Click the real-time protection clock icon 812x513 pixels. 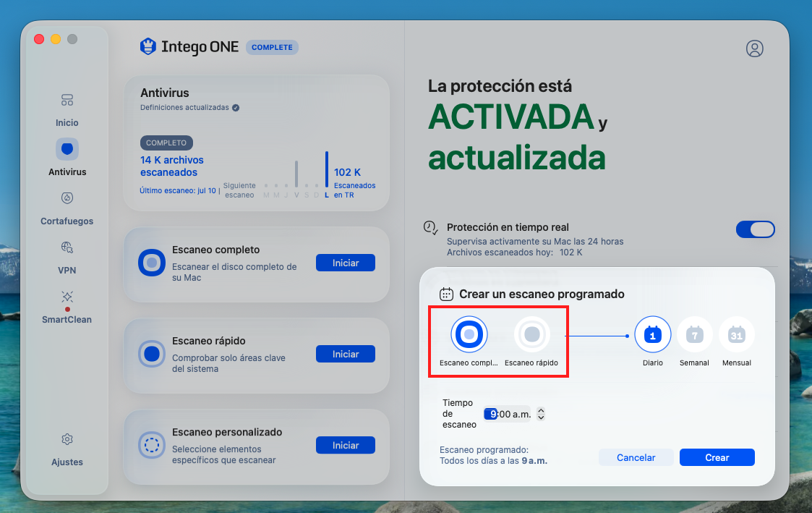point(431,227)
